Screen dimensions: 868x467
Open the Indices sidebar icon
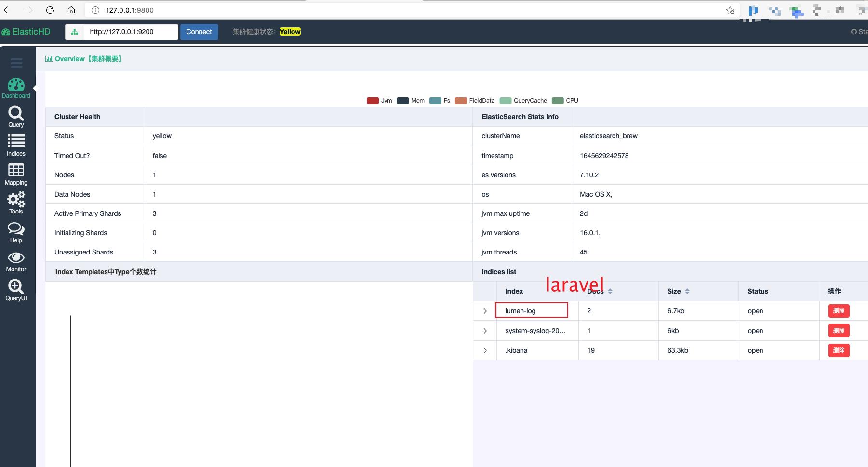[x=16, y=146]
